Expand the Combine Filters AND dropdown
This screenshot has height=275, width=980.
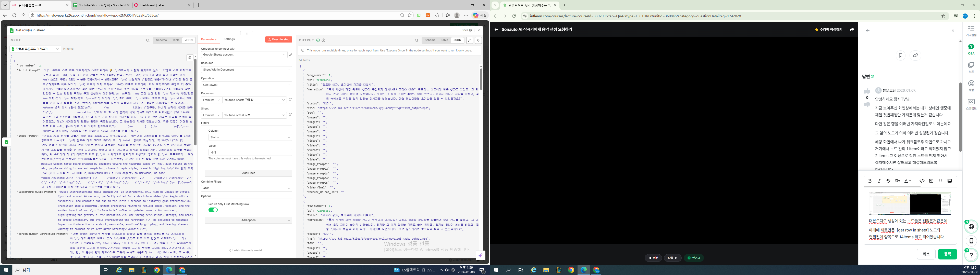click(x=246, y=188)
